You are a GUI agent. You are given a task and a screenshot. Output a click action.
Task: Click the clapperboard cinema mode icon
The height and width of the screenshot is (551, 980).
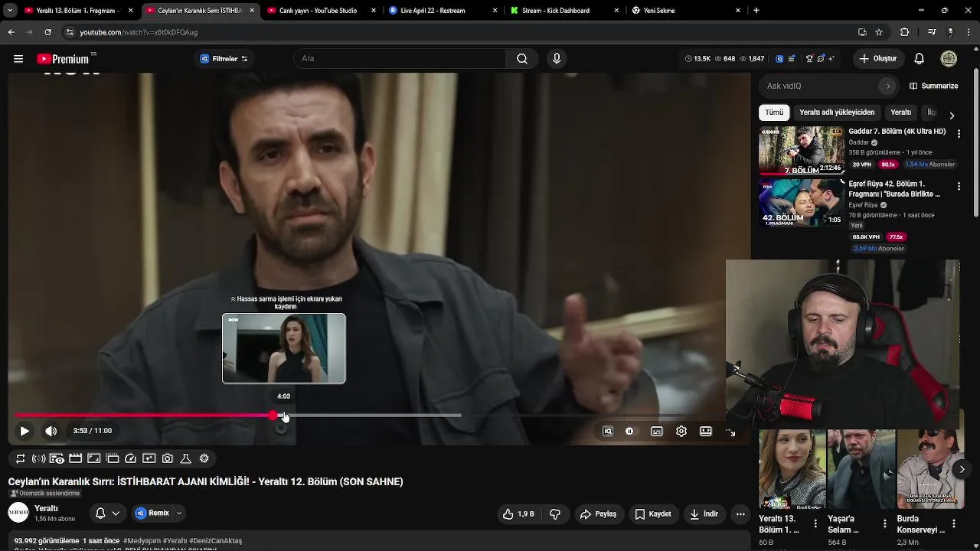(x=75, y=458)
